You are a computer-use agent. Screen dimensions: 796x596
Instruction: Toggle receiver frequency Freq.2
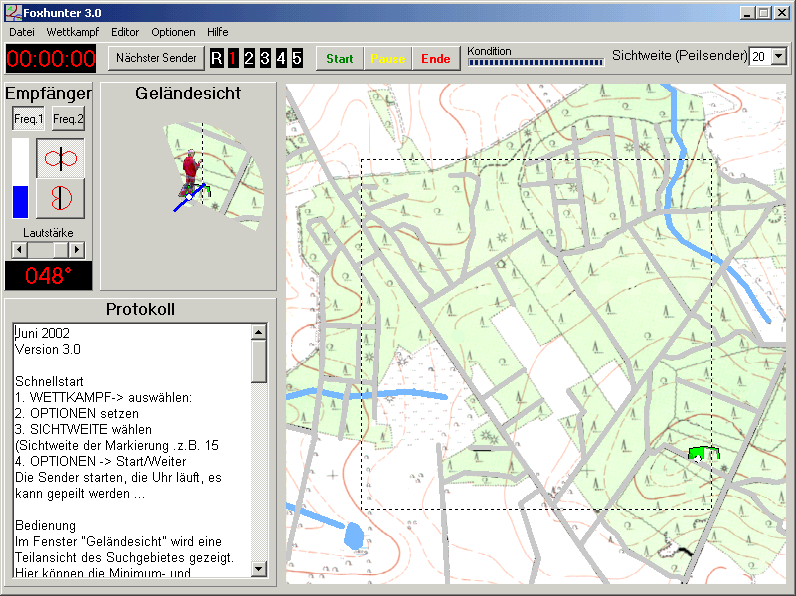click(x=68, y=120)
